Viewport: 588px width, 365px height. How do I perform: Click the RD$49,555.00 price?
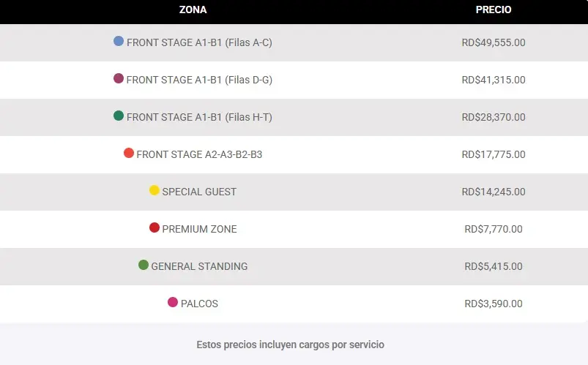point(494,42)
